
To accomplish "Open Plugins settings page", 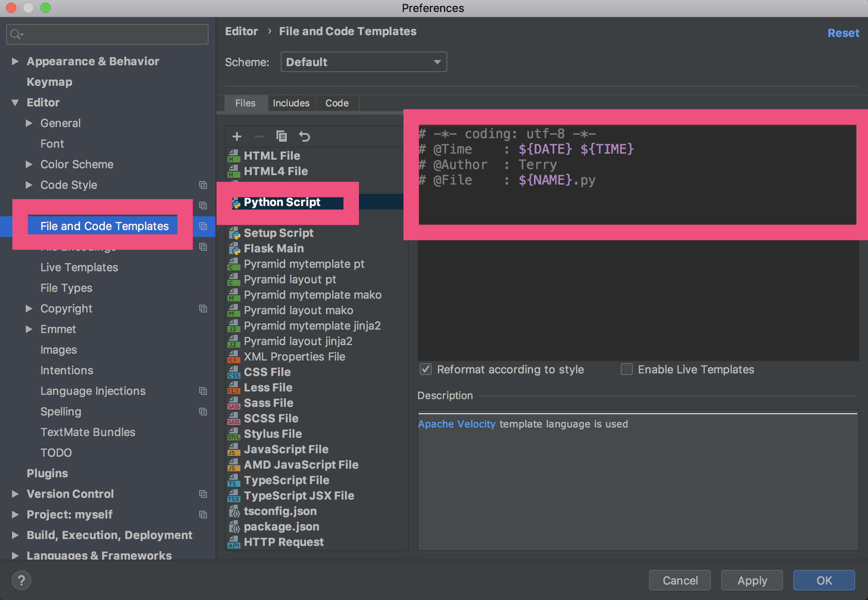I will pyautogui.click(x=47, y=473).
